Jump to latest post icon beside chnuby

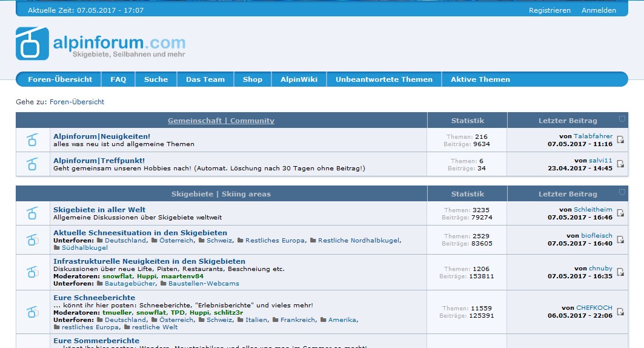(x=620, y=272)
